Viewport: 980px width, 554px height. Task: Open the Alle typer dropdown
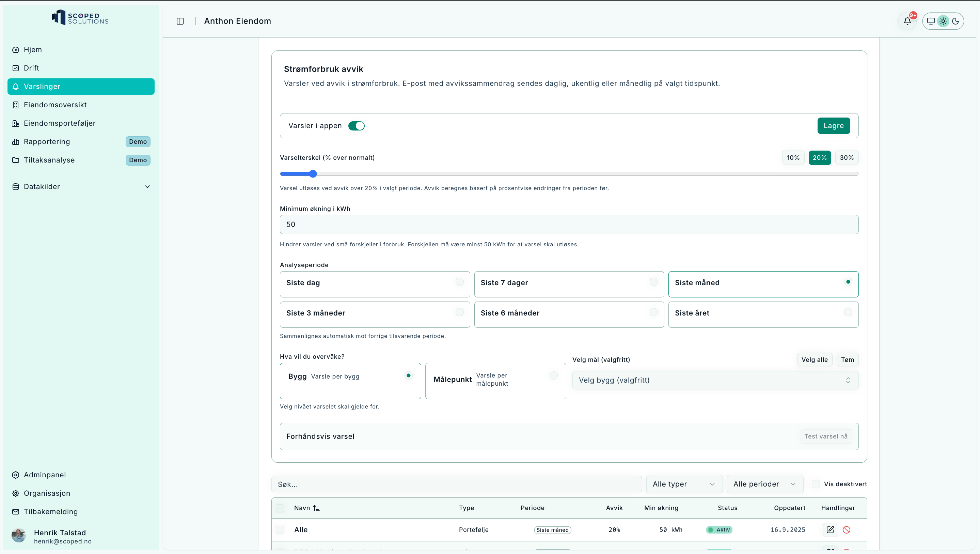684,484
